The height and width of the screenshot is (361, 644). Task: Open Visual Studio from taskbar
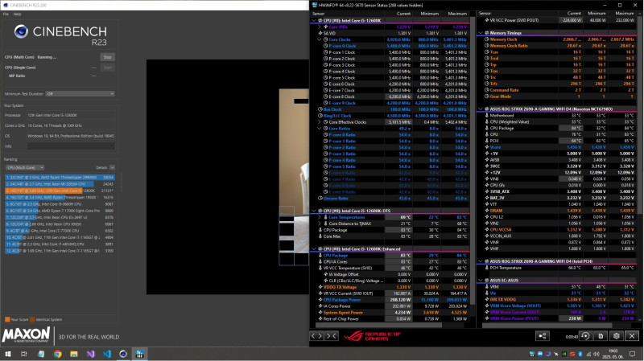[90, 354]
